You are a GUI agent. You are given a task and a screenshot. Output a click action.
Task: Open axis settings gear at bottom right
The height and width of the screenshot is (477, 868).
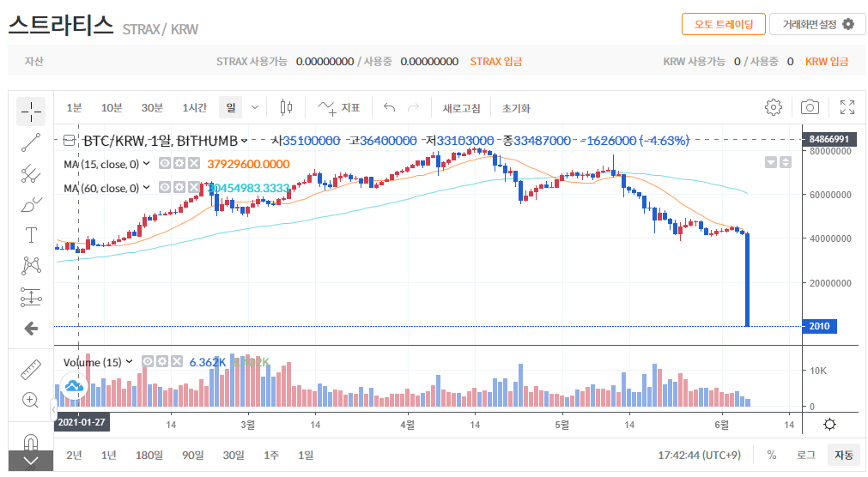pos(829,425)
